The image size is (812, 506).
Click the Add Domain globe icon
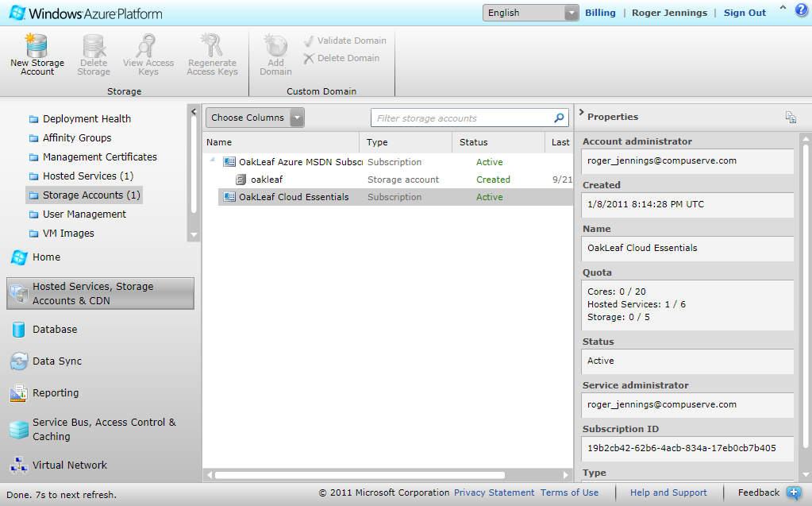[275, 45]
